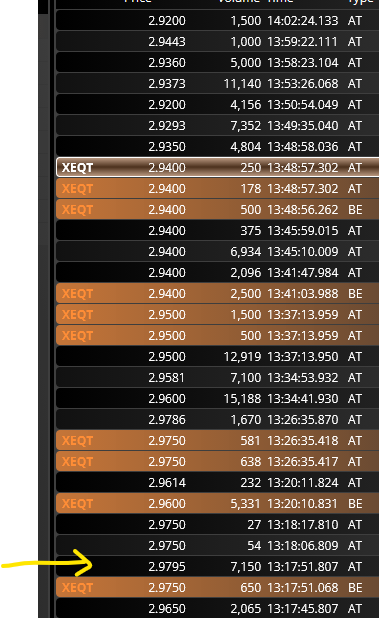Click the trade with 15,188 volume
379x618 pixels.
click(217, 398)
